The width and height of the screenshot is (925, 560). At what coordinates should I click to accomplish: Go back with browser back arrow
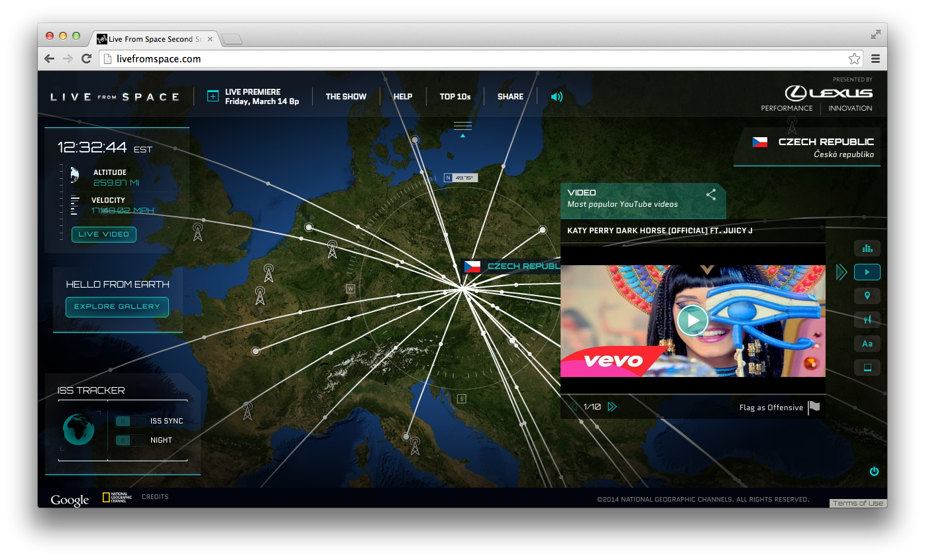pyautogui.click(x=50, y=59)
